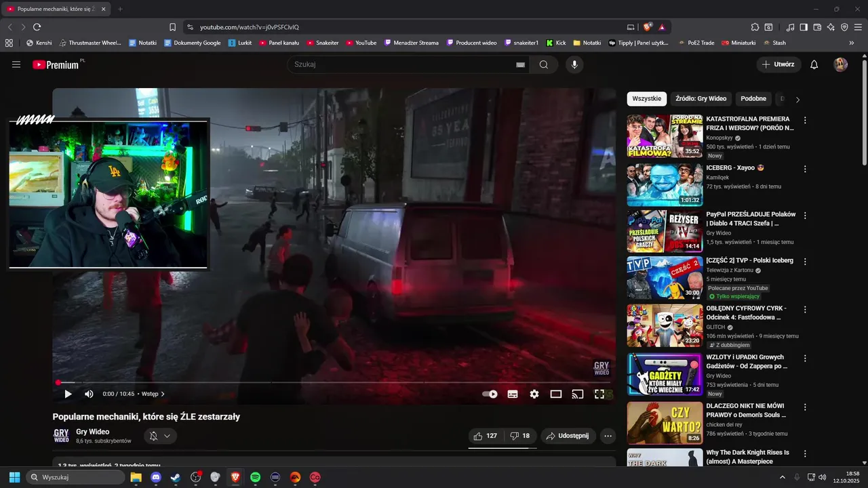The width and height of the screenshot is (868, 488).
Task: Click the video progress bar
Action: (x=334, y=382)
